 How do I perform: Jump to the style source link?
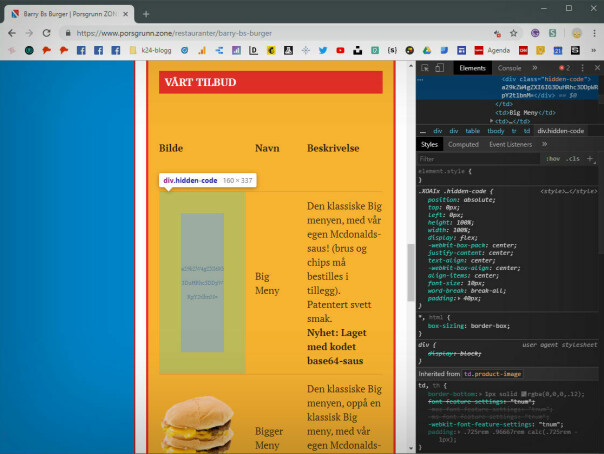click(x=569, y=191)
